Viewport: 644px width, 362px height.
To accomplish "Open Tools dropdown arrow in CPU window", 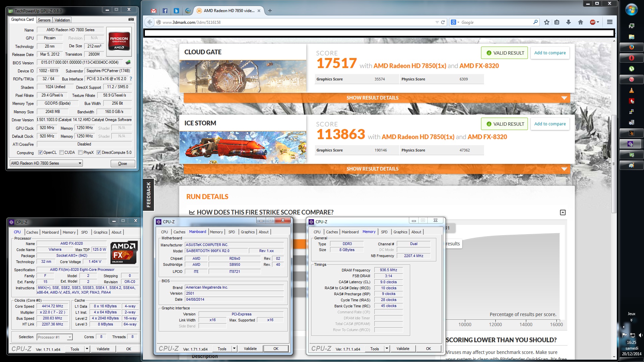I will pyautogui.click(x=87, y=349).
